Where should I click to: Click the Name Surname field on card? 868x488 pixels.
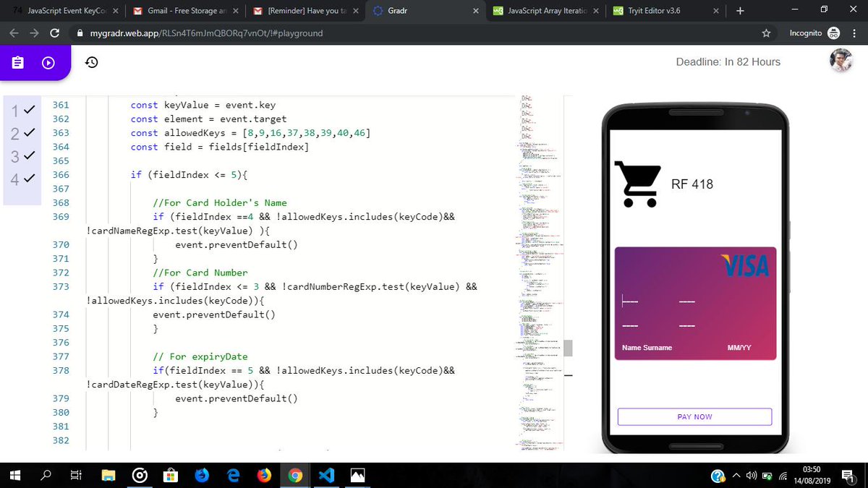[x=647, y=348]
